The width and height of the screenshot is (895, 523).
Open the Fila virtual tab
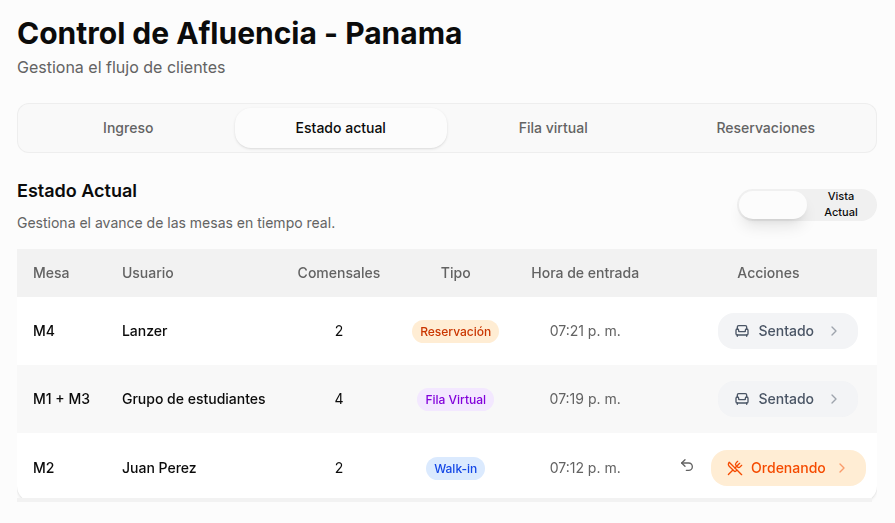(553, 128)
